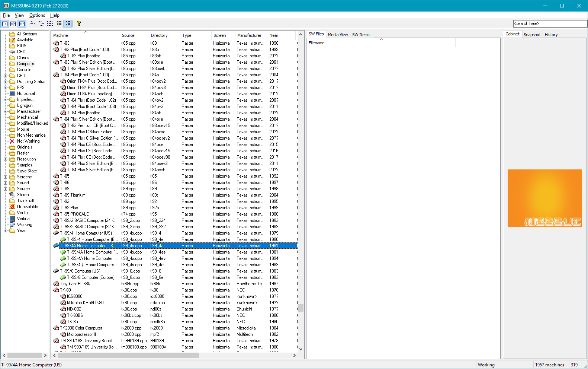Screen dimensions: 588x369
Task: Expand the Imperfect tree node
Action: [6, 99]
